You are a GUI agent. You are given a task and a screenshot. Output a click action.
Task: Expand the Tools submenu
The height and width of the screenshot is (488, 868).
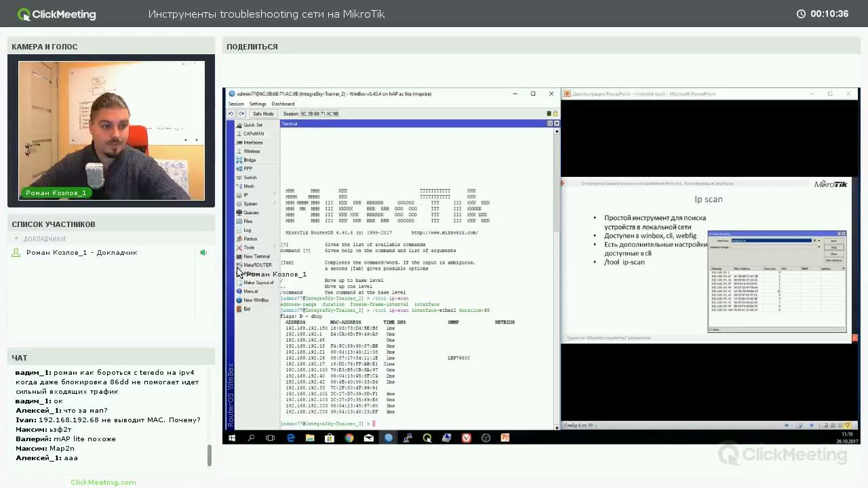[256, 248]
